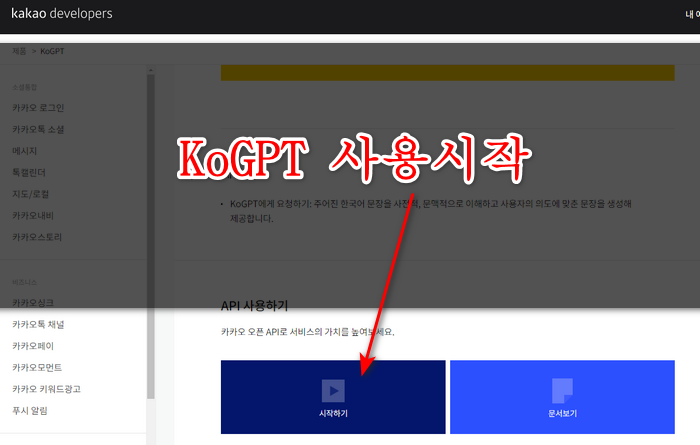Click the 비즈니스 sidebar section label
700x445 pixels.
[x=25, y=282]
